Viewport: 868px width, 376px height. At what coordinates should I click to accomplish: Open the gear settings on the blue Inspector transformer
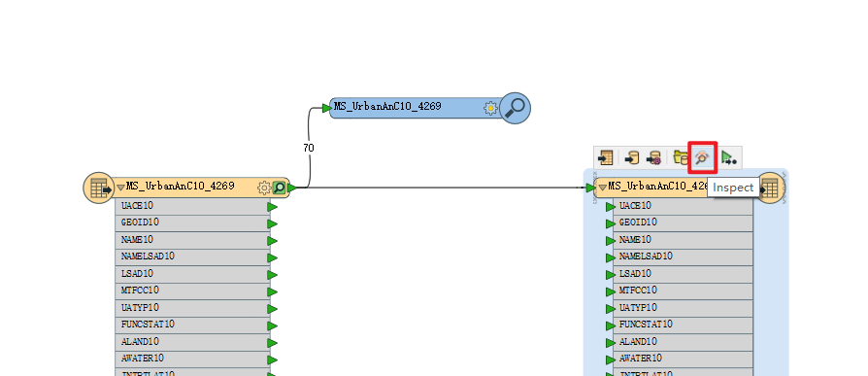coord(490,108)
